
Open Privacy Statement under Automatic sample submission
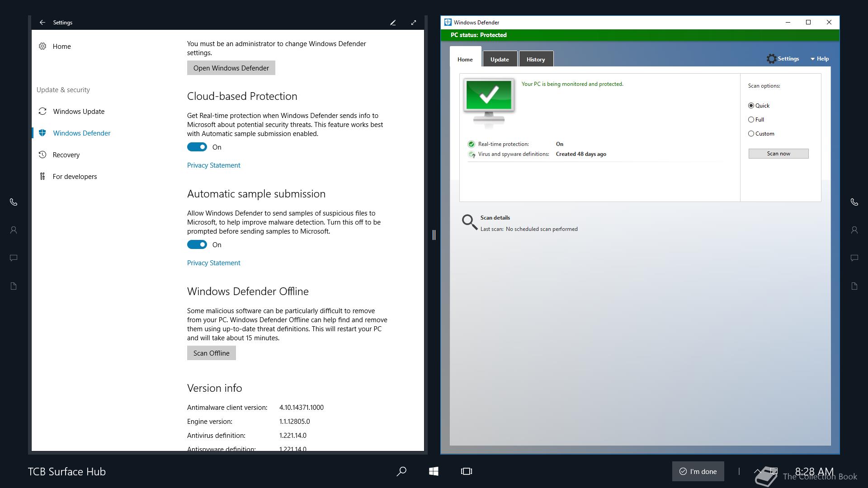213,263
